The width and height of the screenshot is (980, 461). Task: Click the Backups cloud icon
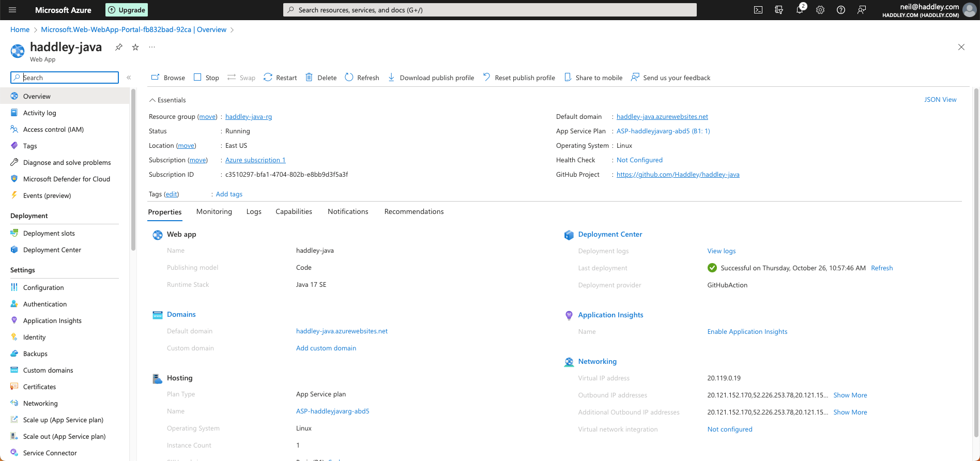[14, 354]
